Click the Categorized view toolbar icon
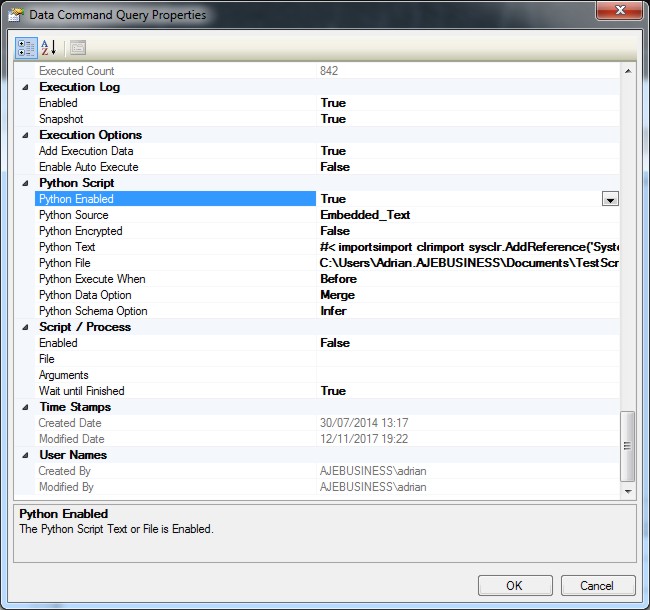This screenshot has width=650, height=610. (26, 47)
